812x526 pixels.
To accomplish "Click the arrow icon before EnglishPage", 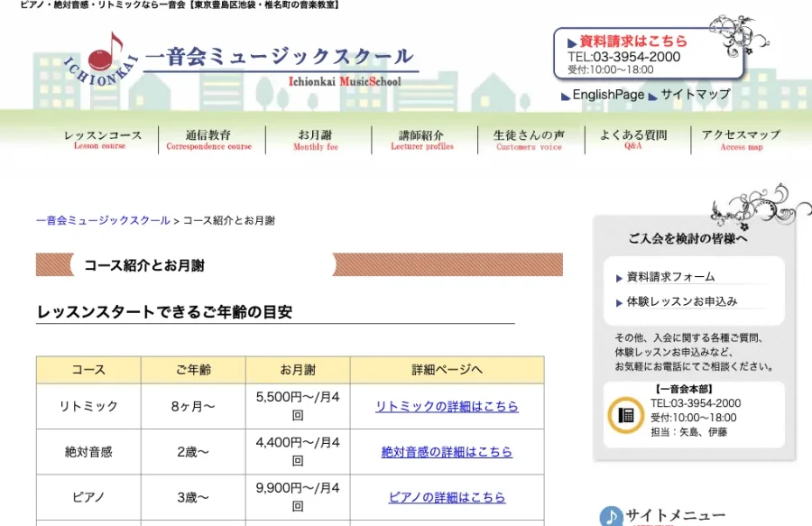I will coord(566,97).
